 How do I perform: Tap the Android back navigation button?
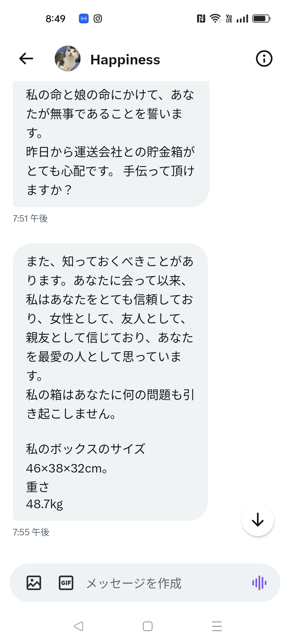(x=78, y=626)
